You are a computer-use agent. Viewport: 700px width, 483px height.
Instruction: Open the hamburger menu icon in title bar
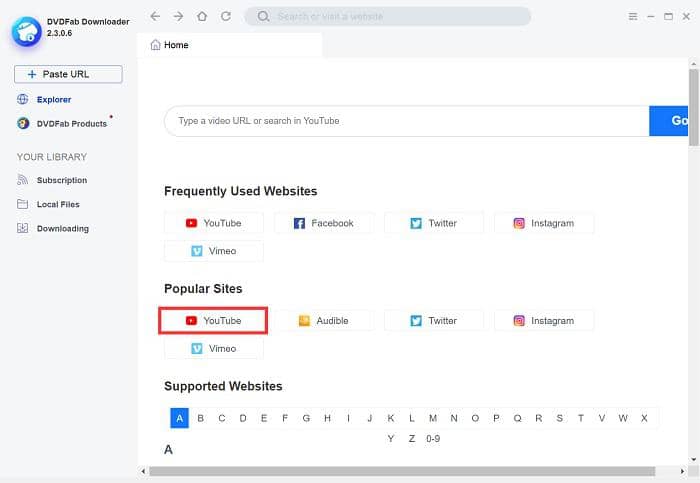[x=632, y=16]
